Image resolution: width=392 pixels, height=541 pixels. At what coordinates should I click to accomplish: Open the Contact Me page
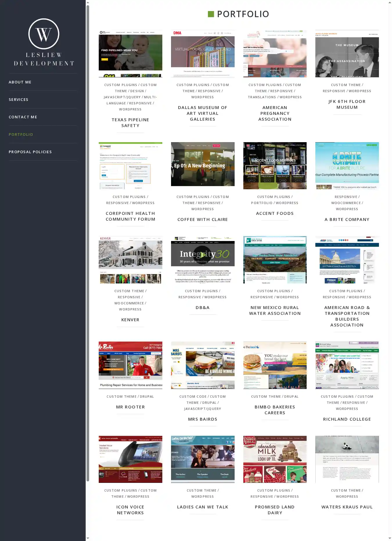pos(23,117)
